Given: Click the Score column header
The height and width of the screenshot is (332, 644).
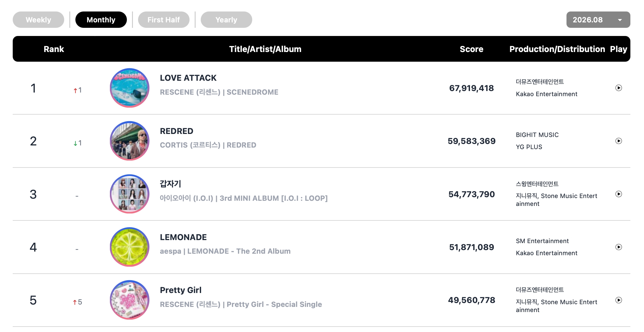Looking at the screenshot, I should point(471,49).
